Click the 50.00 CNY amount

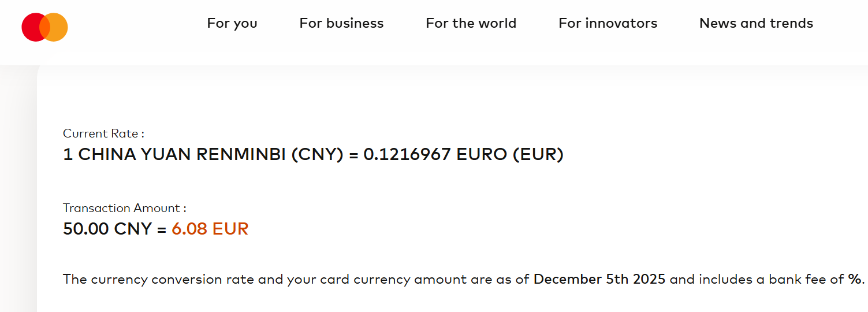click(108, 229)
